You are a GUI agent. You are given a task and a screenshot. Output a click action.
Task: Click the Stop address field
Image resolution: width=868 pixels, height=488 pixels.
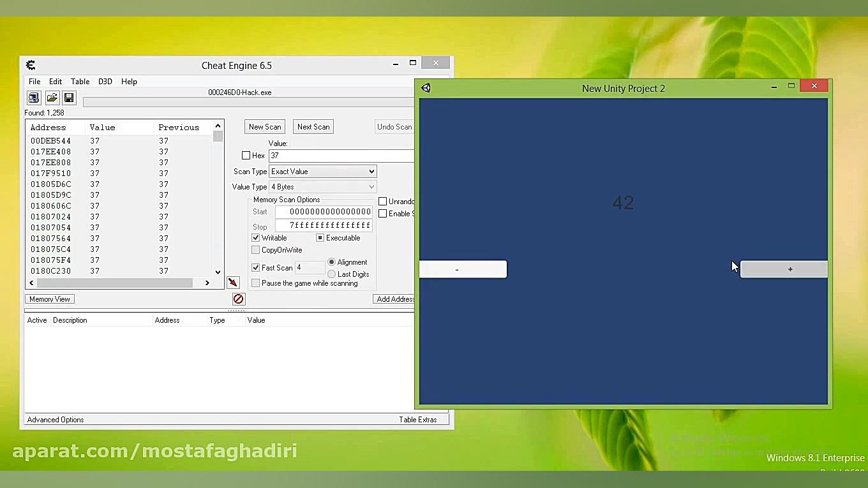click(x=324, y=225)
